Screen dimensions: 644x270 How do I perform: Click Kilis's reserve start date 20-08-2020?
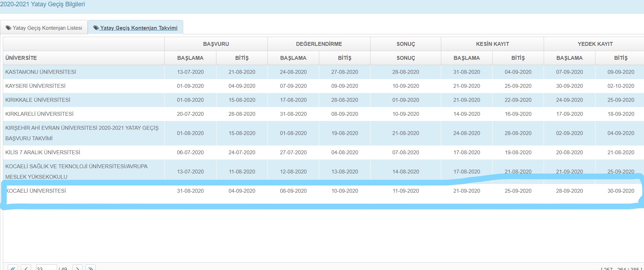point(570,152)
